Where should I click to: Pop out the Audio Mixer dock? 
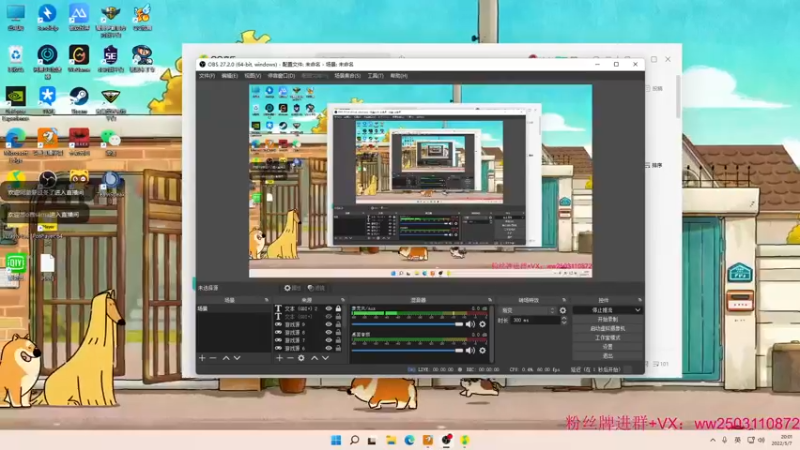490,300
